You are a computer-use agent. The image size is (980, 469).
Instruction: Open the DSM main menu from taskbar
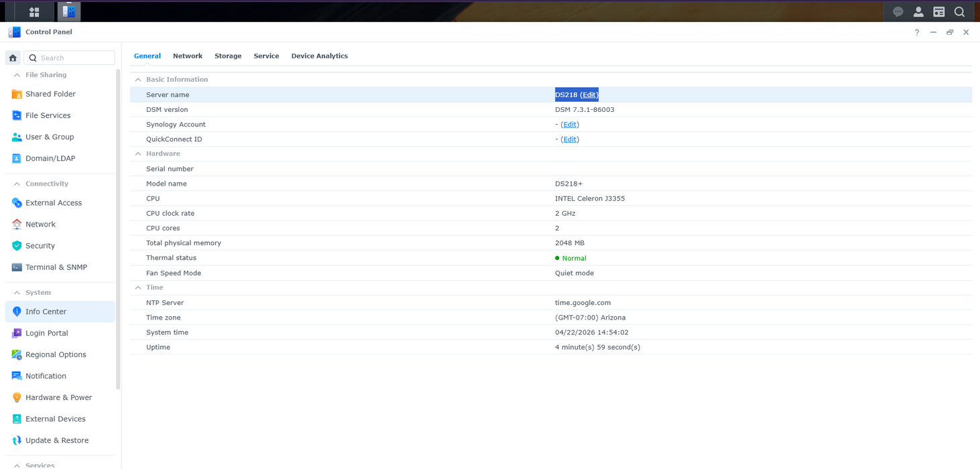pos(33,11)
